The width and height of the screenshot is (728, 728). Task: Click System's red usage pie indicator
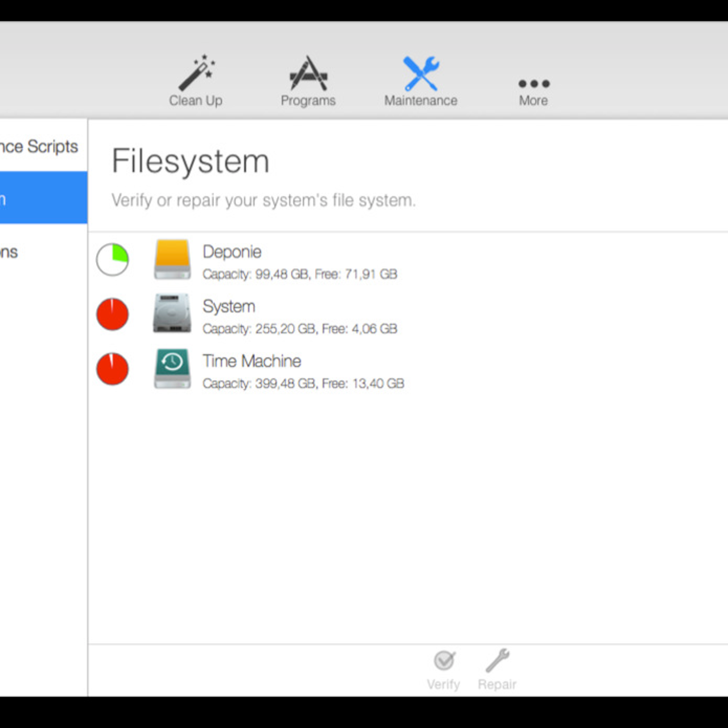(x=112, y=314)
